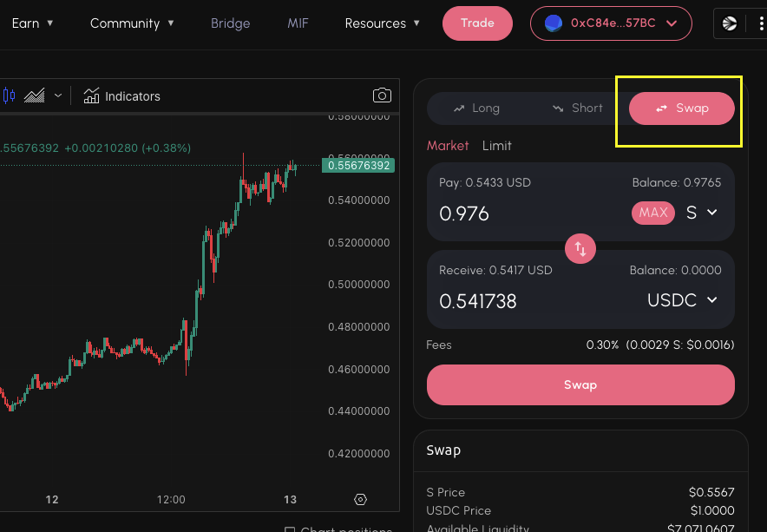Choose the Limit order type
The width and height of the screenshot is (767, 532).
[x=497, y=145]
